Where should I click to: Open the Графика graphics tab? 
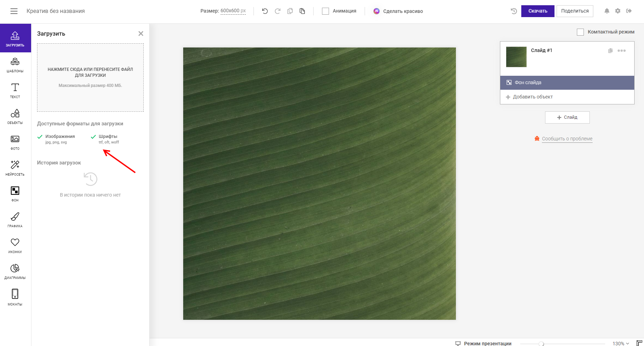pos(15,220)
